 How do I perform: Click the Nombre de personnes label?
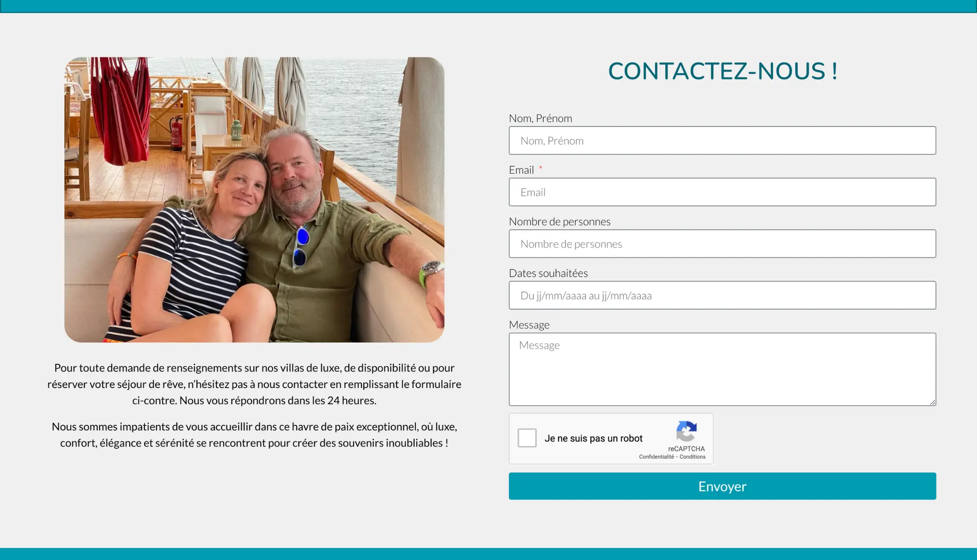click(560, 222)
